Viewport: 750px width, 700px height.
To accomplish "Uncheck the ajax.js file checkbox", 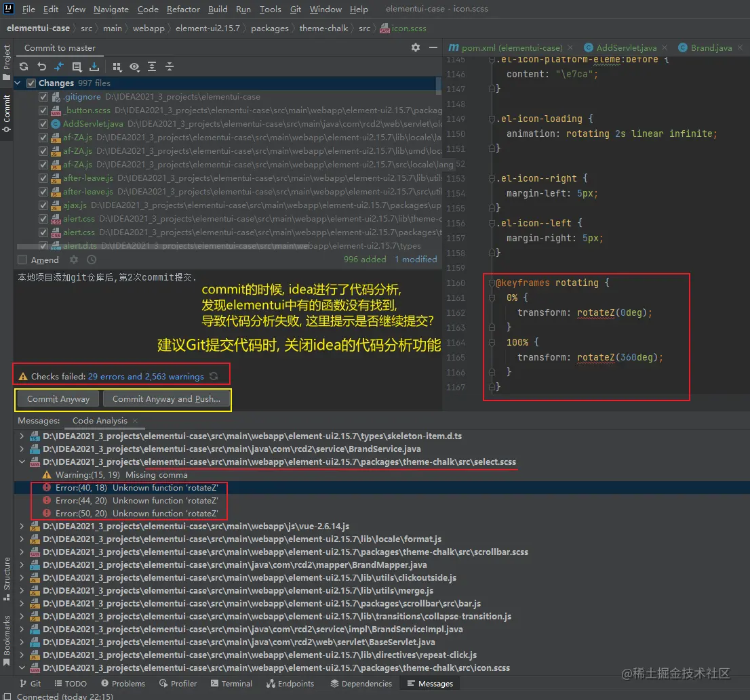I will click(x=43, y=205).
